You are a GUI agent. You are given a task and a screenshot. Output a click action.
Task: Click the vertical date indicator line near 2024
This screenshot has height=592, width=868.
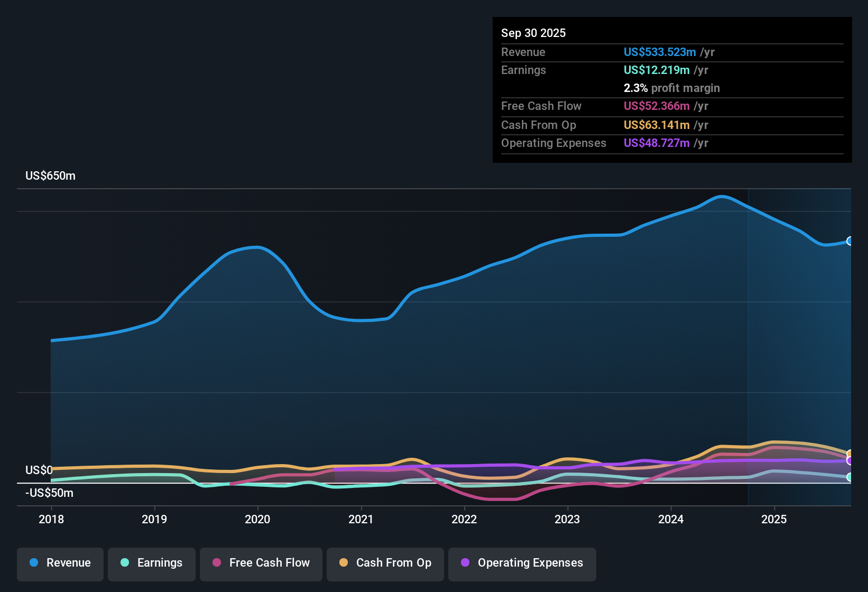click(x=749, y=344)
